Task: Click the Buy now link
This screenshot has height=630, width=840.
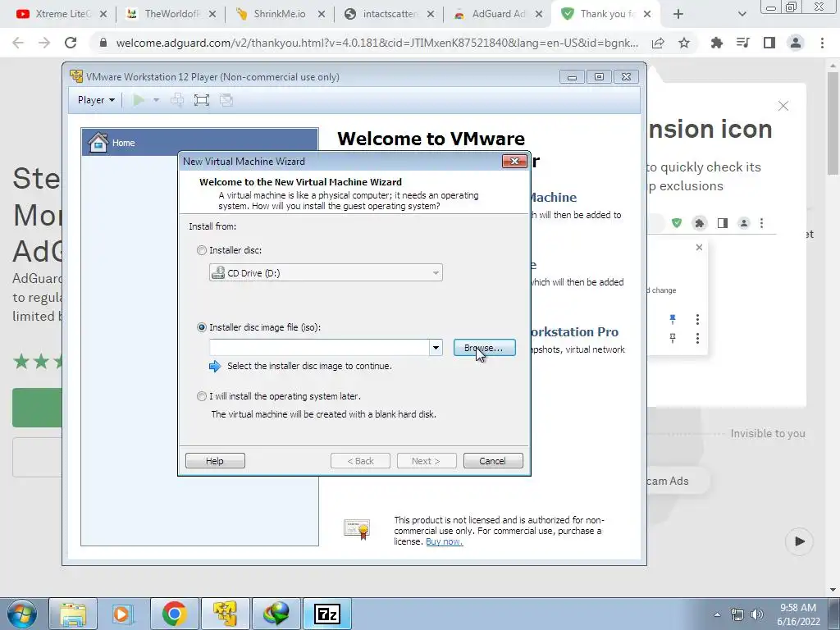Action: (x=444, y=541)
